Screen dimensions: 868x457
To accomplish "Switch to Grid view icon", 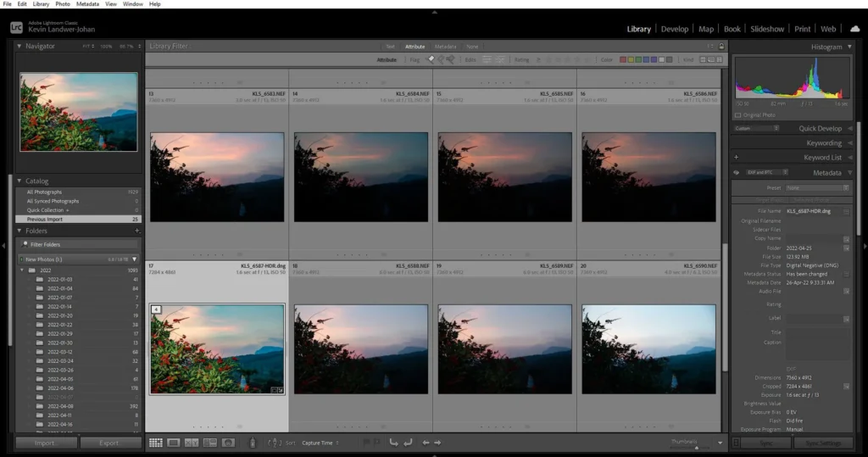I will (155, 443).
